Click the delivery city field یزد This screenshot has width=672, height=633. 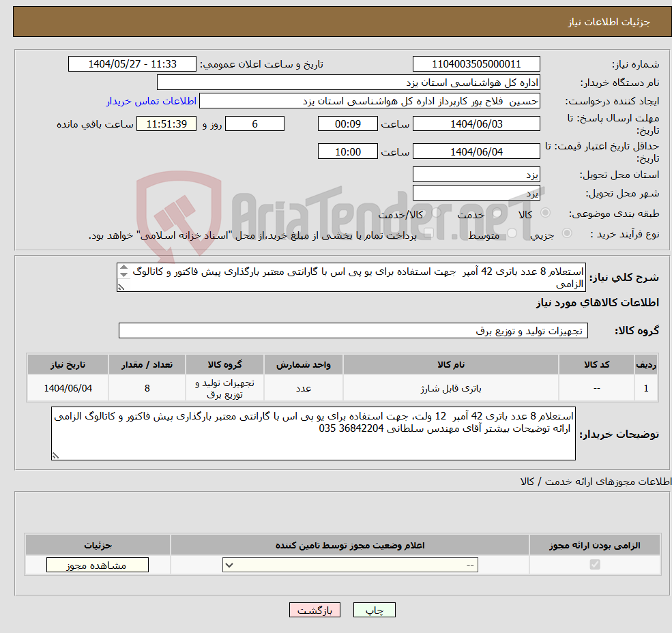(476, 193)
